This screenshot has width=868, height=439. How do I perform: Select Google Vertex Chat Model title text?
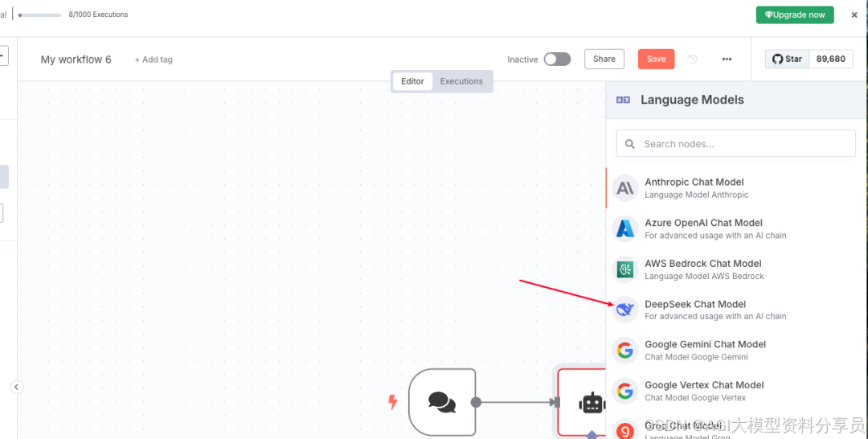704,385
